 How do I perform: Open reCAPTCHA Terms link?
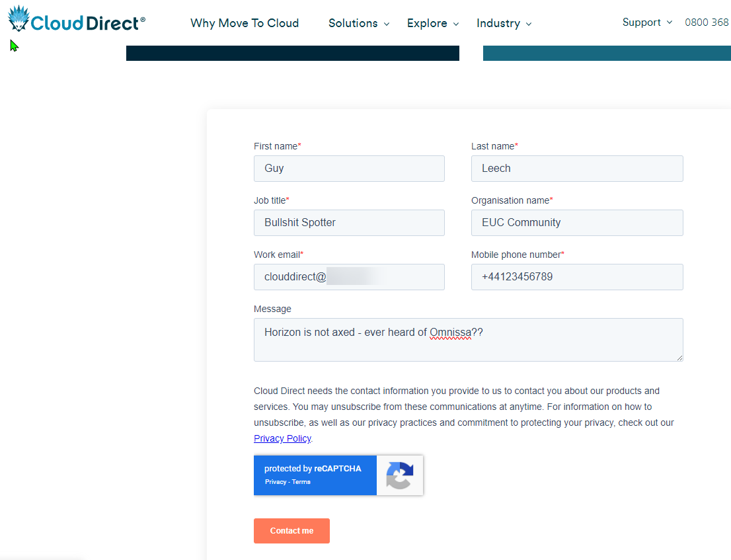[301, 482]
